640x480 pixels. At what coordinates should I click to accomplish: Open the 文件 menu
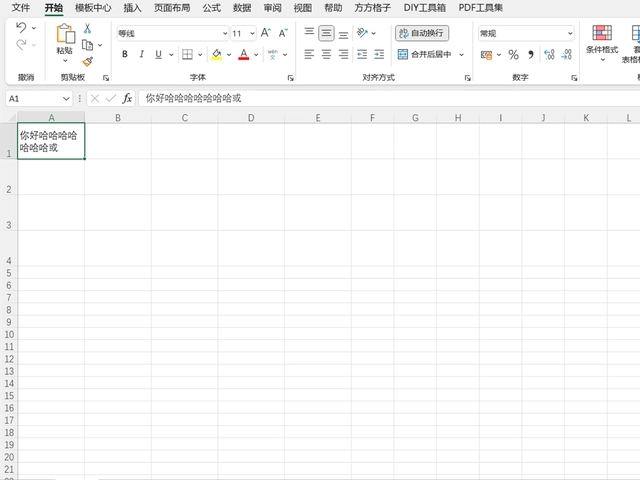pos(20,8)
